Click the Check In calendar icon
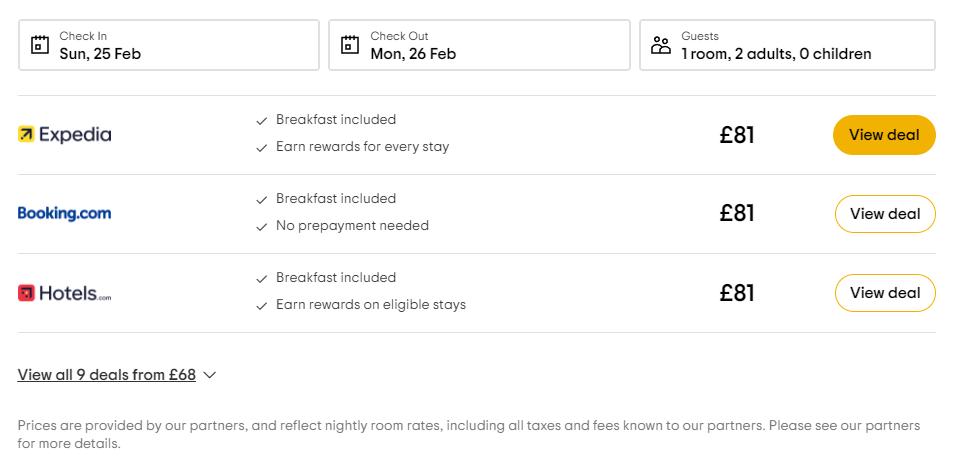The image size is (955, 467). pos(40,45)
